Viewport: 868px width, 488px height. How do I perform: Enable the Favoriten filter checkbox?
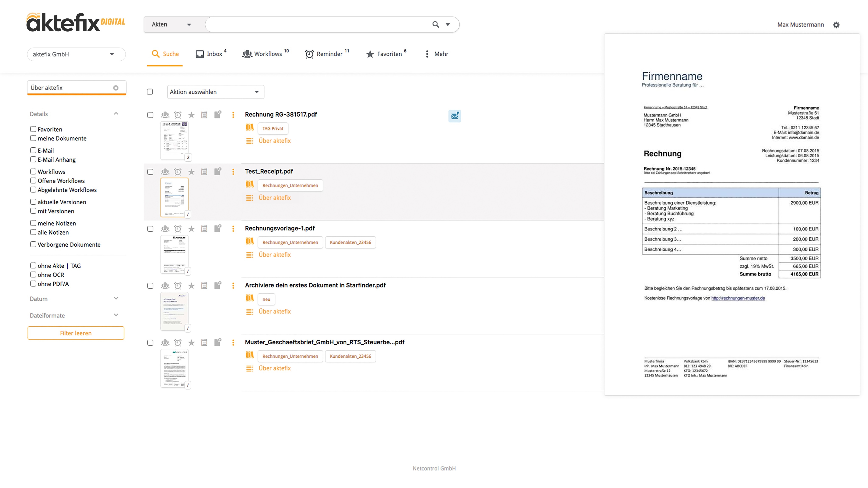[33, 129]
